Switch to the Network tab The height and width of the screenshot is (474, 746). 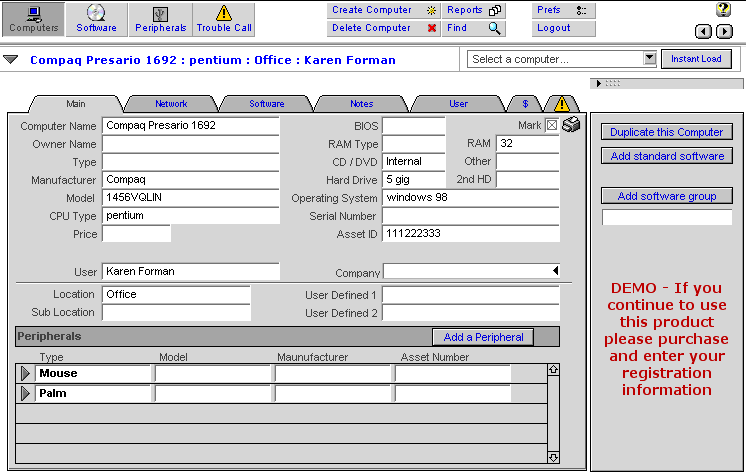(x=171, y=104)
